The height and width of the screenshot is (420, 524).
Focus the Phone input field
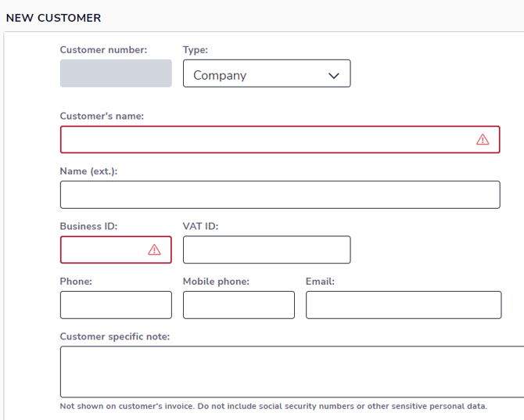[x=116, y=305]
